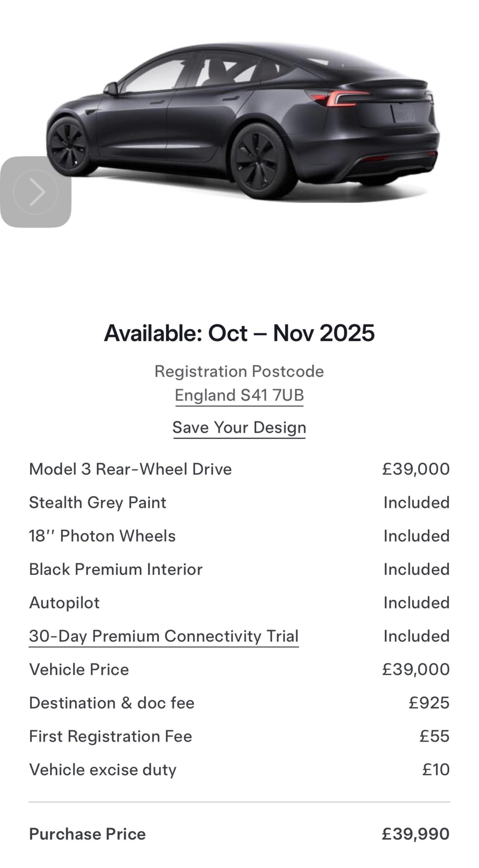Click the Destination & doc fee label
Viewport: 479px width, 868px height.
(x=112, y=703)
